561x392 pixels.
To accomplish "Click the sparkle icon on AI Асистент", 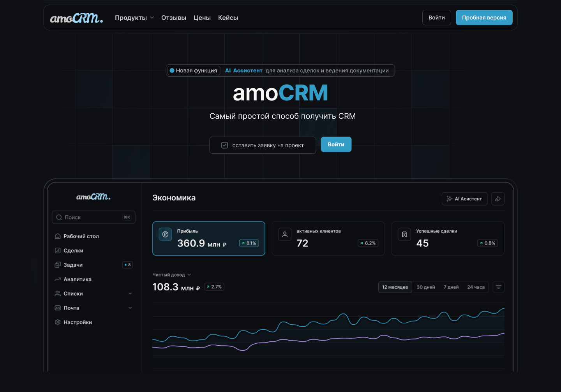I will pos(450,199).
